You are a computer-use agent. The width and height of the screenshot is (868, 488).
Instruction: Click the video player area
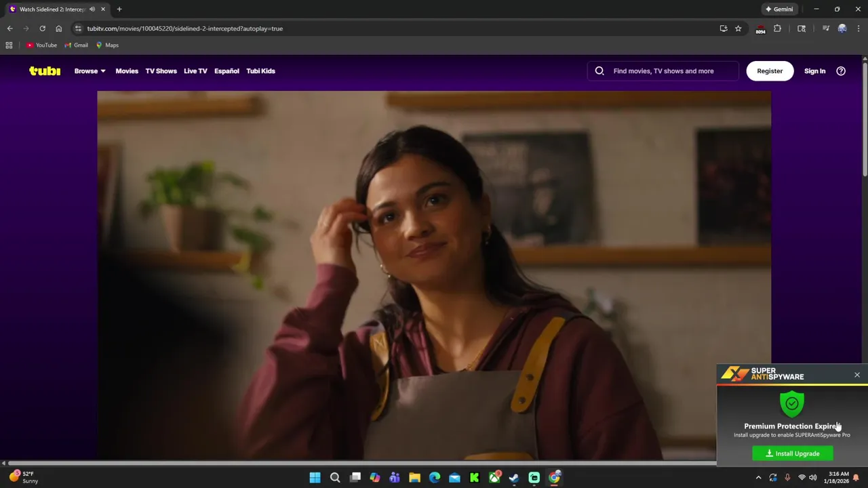pos(434,274)
